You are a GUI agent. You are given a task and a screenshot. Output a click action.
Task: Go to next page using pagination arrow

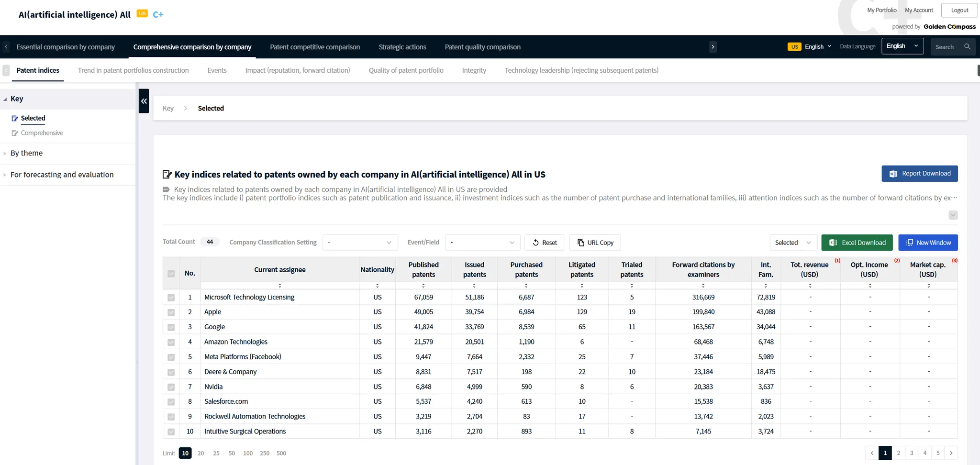click(951, 453)
